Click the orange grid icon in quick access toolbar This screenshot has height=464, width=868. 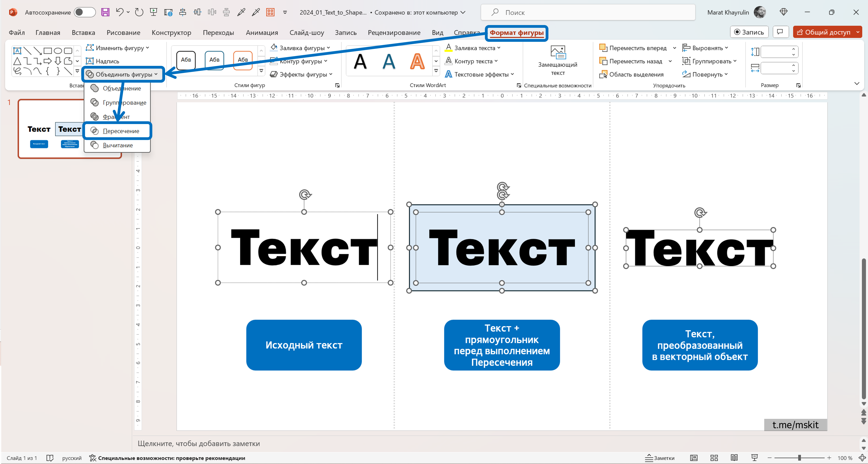pos(270,12)
